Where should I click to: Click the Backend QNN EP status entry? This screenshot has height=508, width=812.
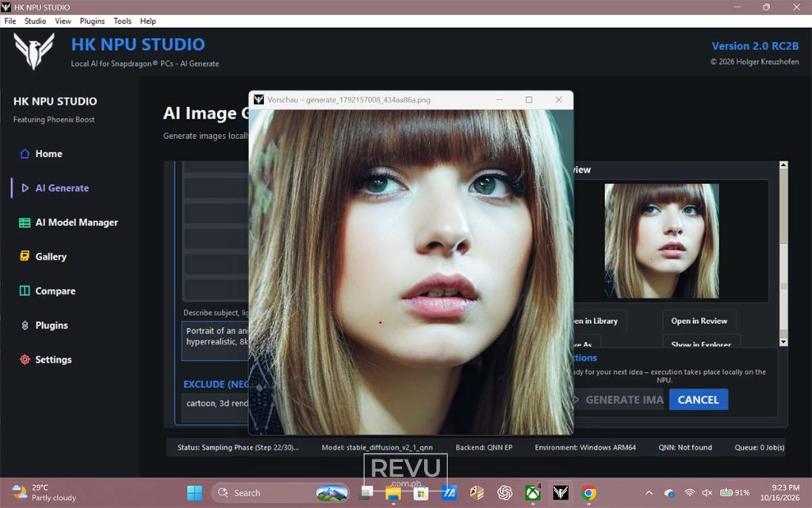[484, 448]
